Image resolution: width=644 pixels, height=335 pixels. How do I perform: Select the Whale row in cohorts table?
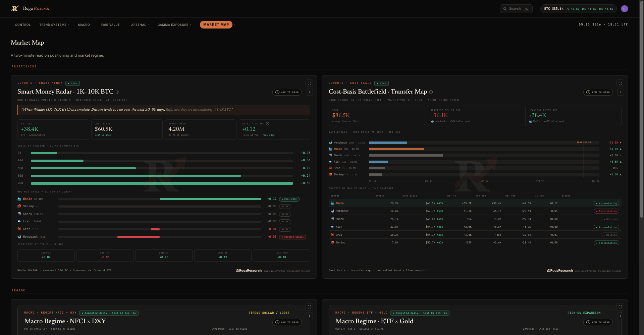pos(475,203)
